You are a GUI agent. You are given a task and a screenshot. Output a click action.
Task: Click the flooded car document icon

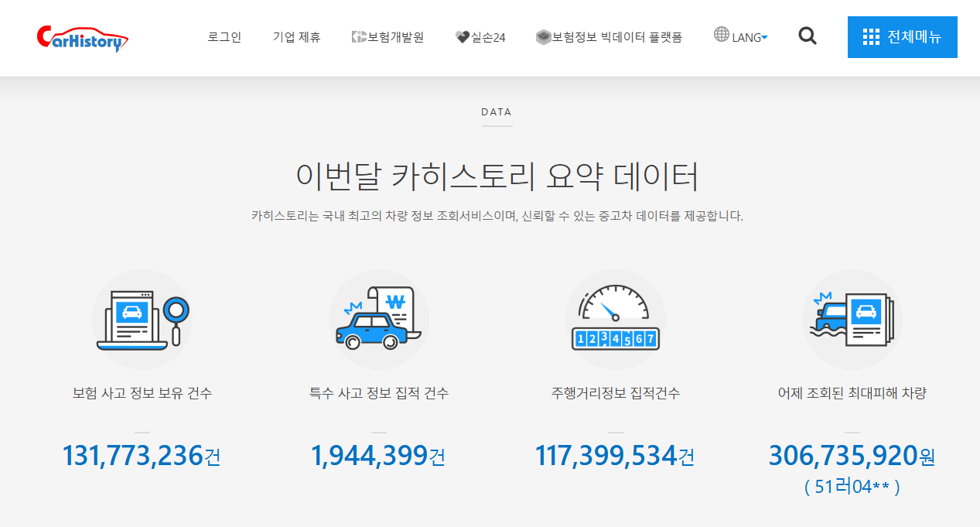click(x=852, y=319)
